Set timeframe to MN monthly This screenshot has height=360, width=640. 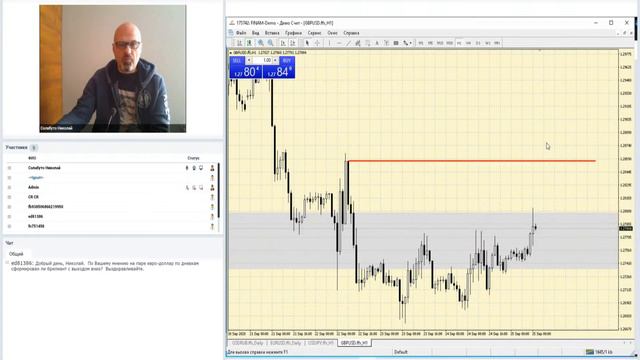[497, 43]
